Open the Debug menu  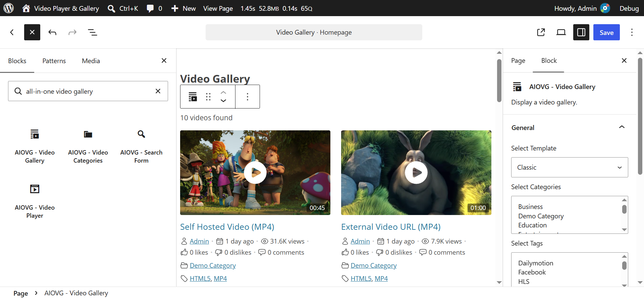click(629, 8)
